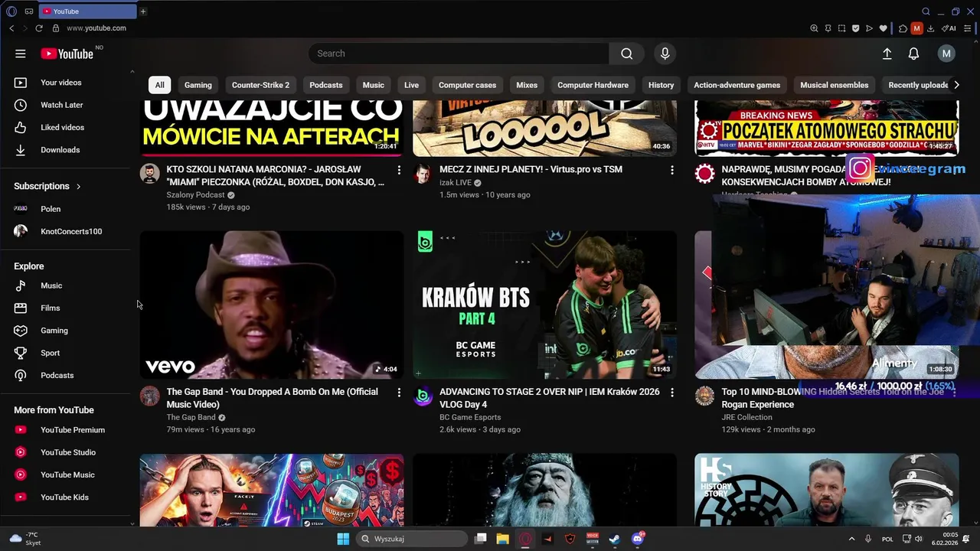Select the Live filter chip
The height and width of the screenshot is (551, 980).
tap(411, 85)
